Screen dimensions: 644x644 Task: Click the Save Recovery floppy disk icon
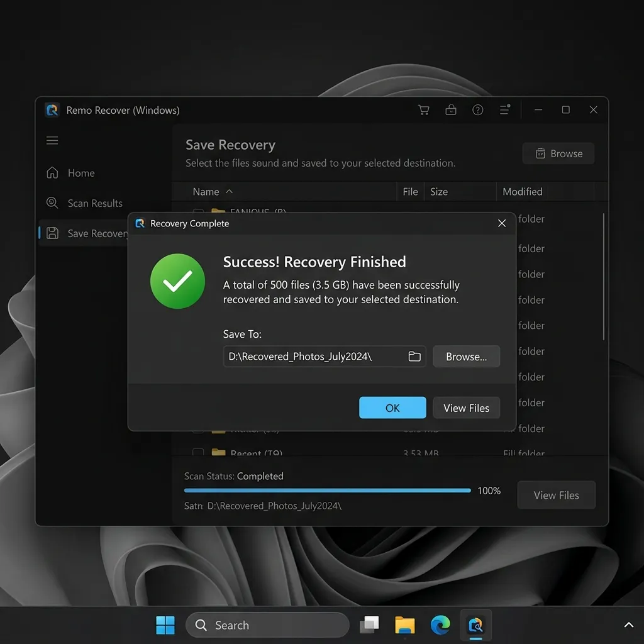(x=52, y=233)
